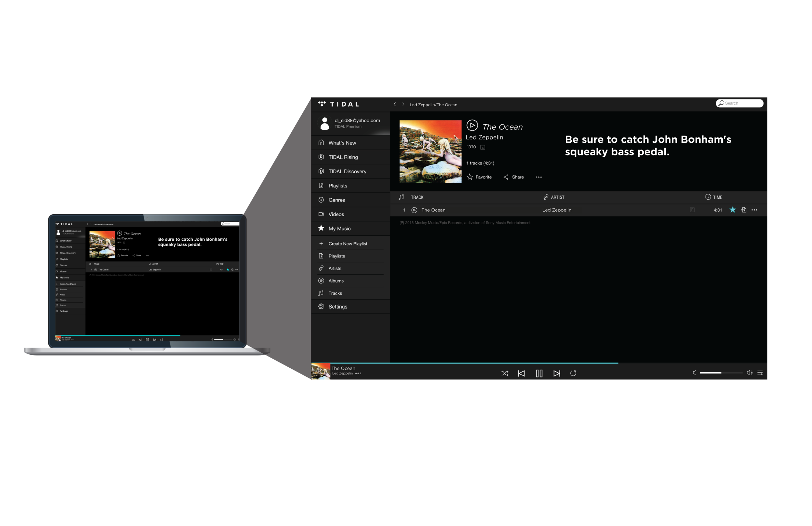Viewport: 812px width, 526px height.
Task: Click The Ocean title in enlarged track row
Action: pyautogui.click(x=433, y=210)
